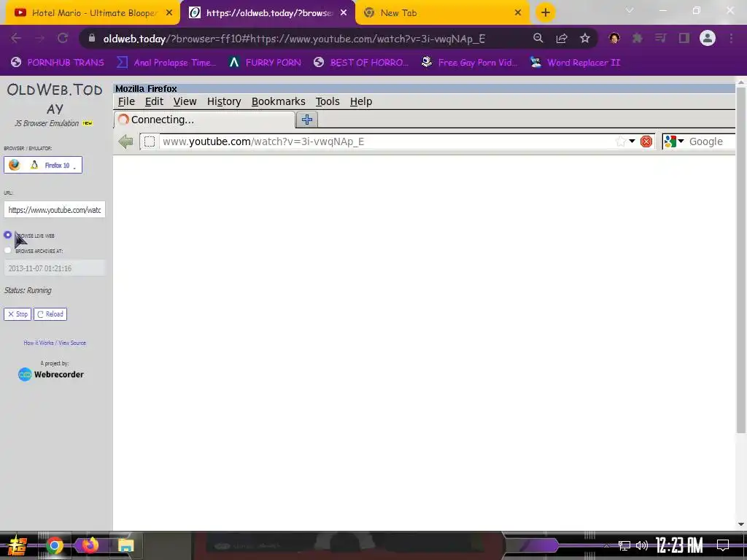The height and width of the screenshot is (560, 747).
Task: Click the network tray icon
Action: click(x=624, y=545)
